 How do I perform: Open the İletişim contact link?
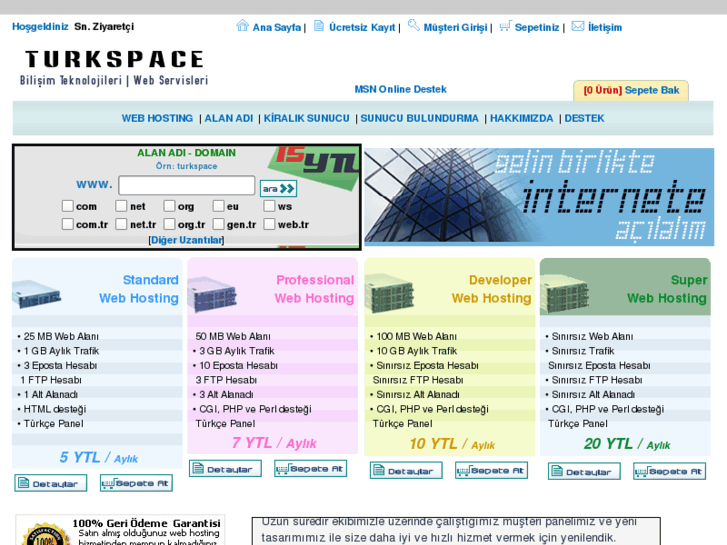605,27
